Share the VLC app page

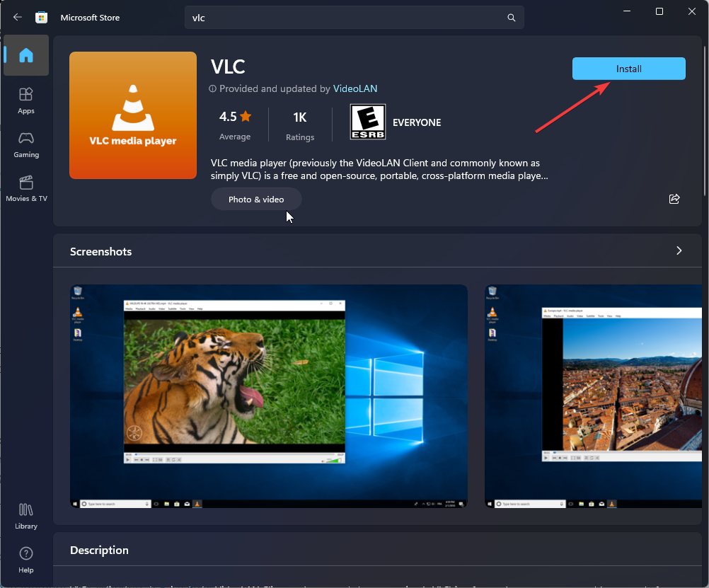pyautogui.click(x=674, y=200)
